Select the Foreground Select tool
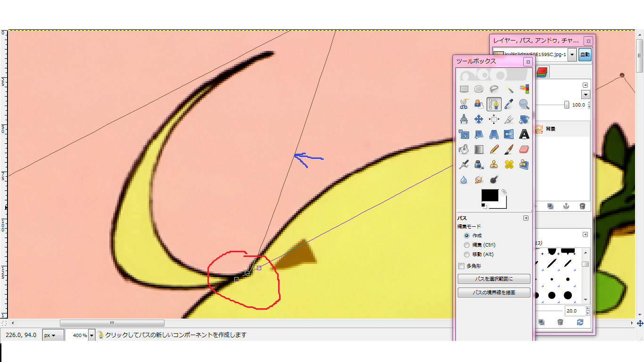This screenshot has width=644, height=362. 479,104
